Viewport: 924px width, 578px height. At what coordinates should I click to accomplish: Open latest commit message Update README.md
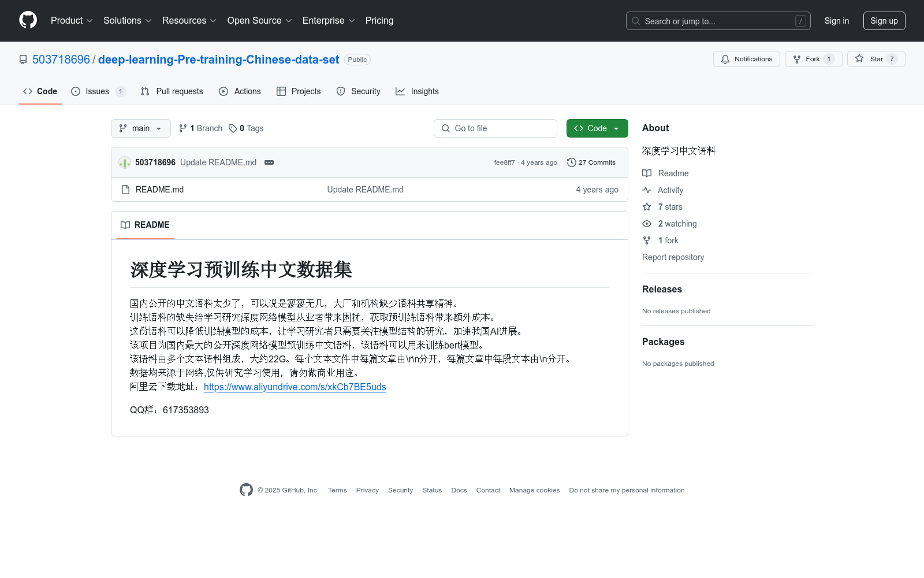click(x=218, y=162)
